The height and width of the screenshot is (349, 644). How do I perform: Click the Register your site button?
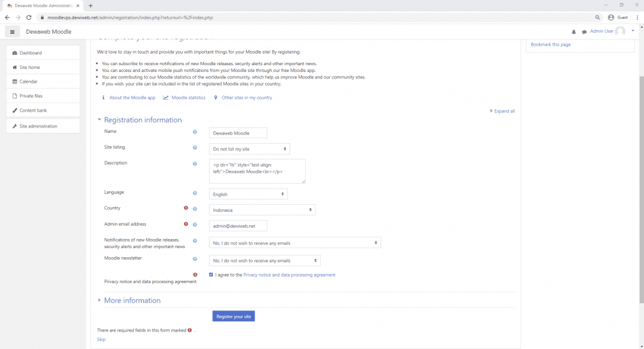tap(233, 316)
